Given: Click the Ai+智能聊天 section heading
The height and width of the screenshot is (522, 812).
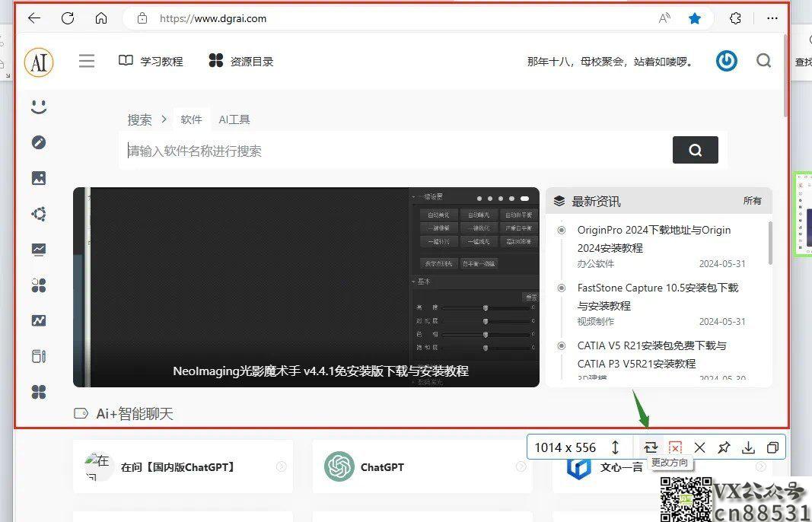Looking at the screenshot, I should (x=134, y=414).
